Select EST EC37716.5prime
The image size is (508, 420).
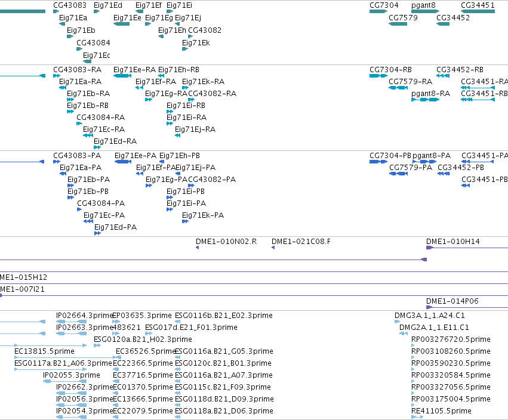click(x=143, y=376)
